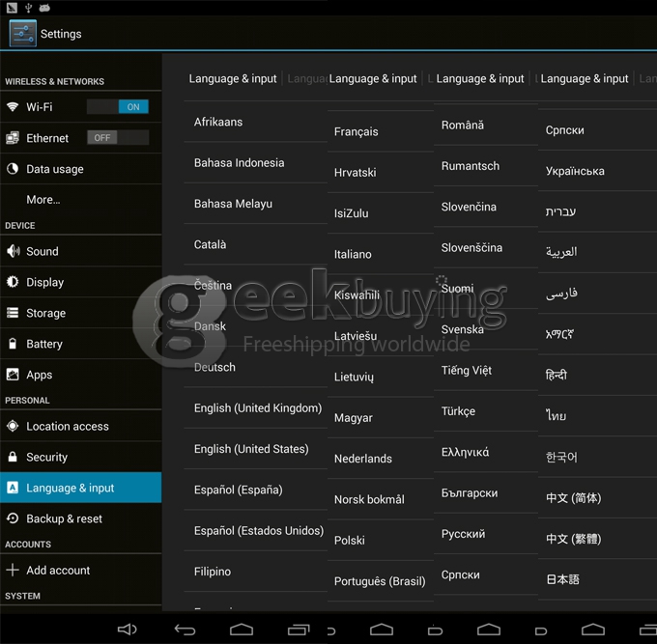Open Display settings via the brightness icon
This screenshot has width=657, height=644.
(13, 282)
